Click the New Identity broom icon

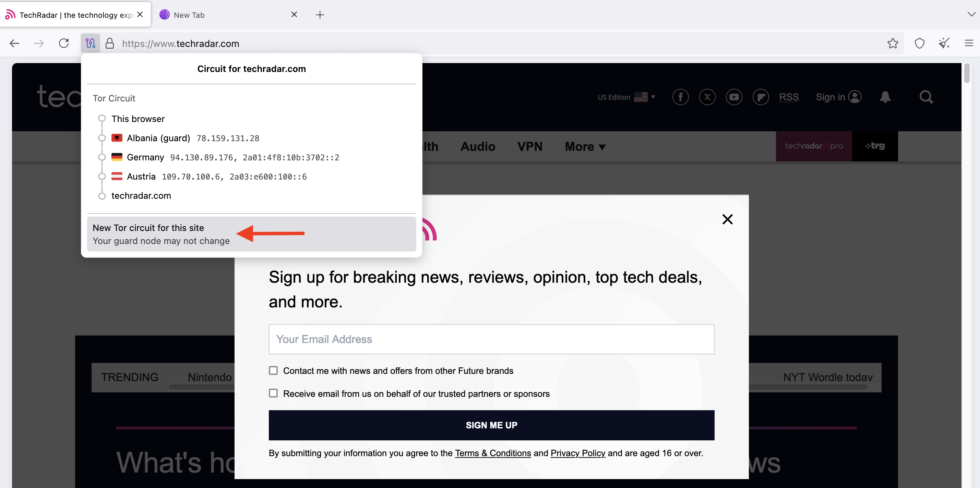pyautogui.click(x=944, y=44)
